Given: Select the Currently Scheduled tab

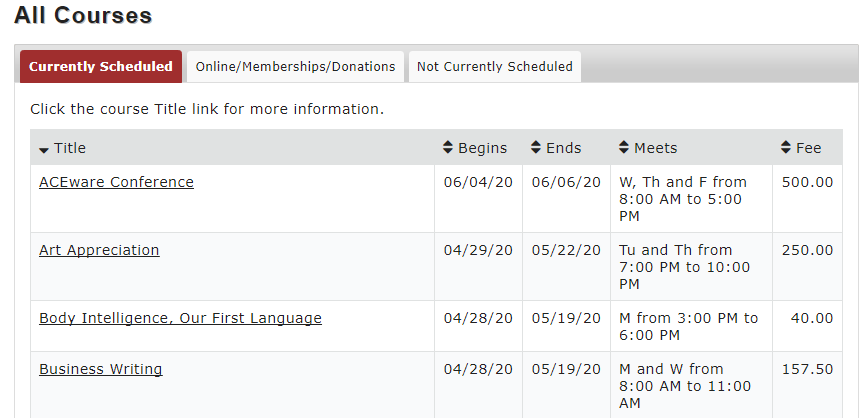Looking at the screenshot, I should point(101,67).
